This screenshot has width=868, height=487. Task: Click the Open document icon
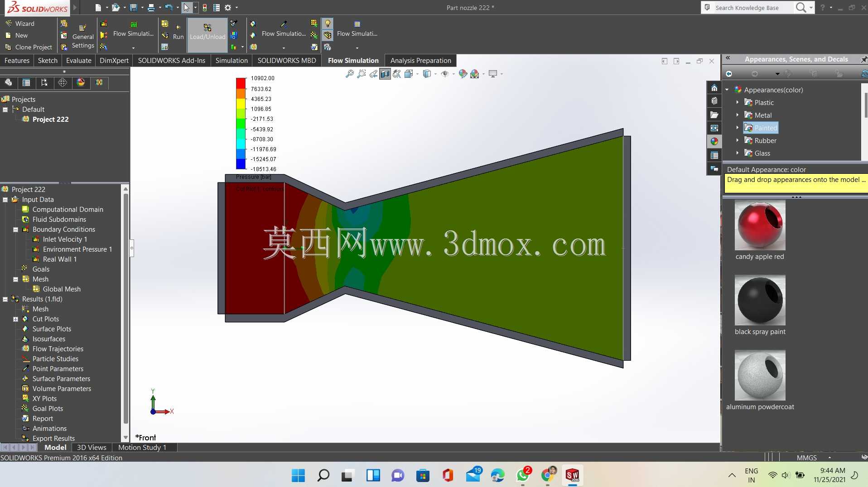coord(116,8)
